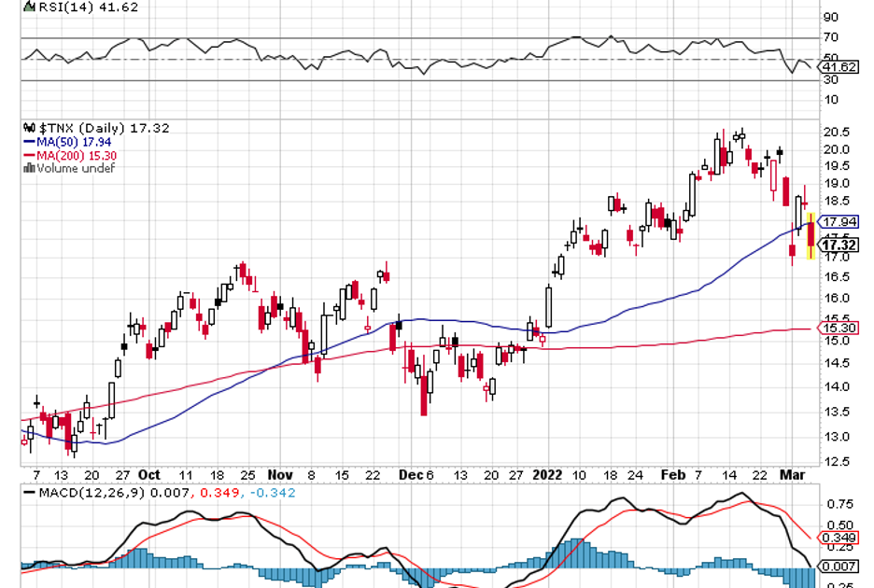The width and height of the screenshot is (874, 588).
Task: Click the 17.94 MA(50) price tag
Action: click(x=841, y=222)
